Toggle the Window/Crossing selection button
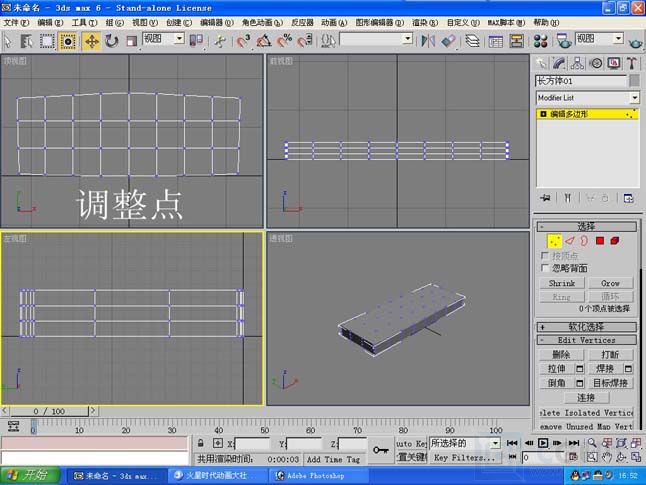646x485 pixels. point(68,41)
